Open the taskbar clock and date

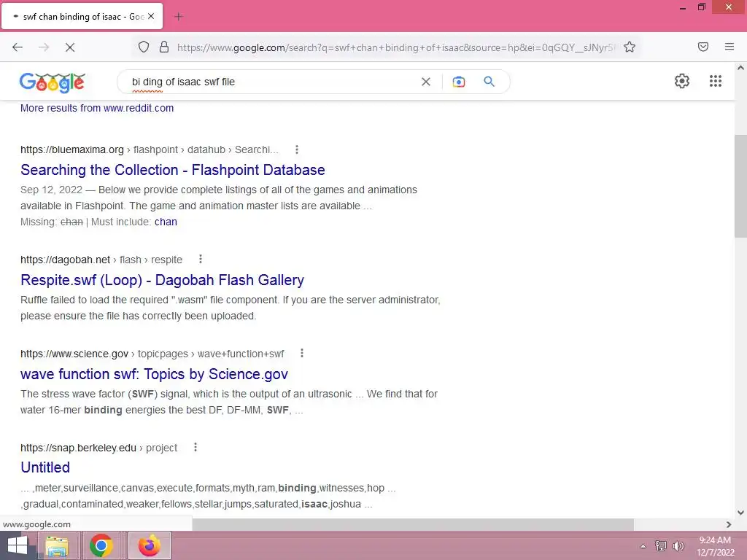[715, 545]
